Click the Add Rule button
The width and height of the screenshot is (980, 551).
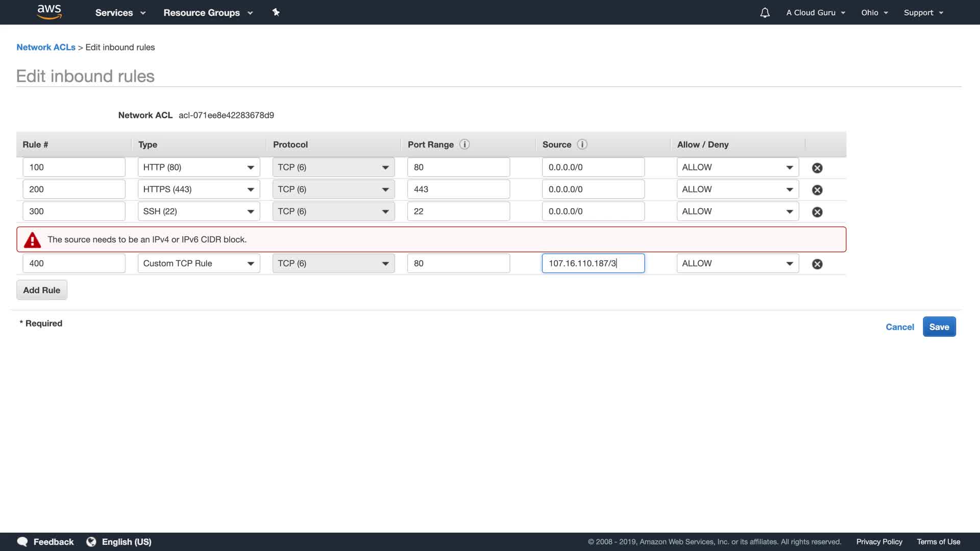coord(42,290)
